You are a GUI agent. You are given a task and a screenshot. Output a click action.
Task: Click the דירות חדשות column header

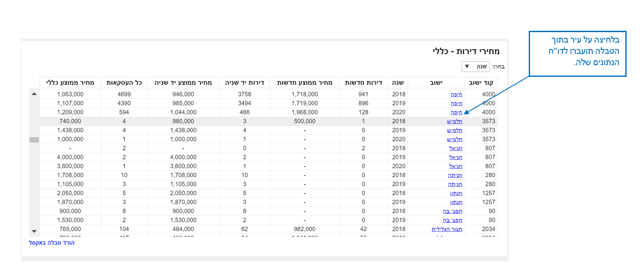pyautogui.click(x=364, y=83)
